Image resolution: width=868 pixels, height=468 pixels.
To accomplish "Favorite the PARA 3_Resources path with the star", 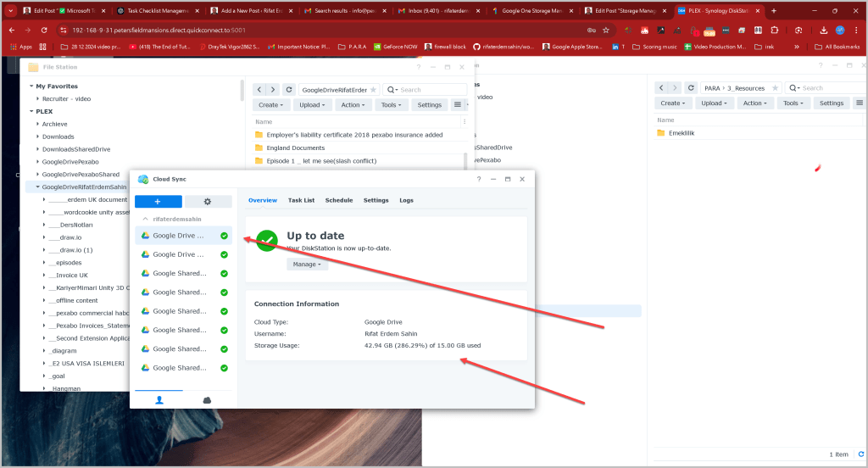I will 775,88.
